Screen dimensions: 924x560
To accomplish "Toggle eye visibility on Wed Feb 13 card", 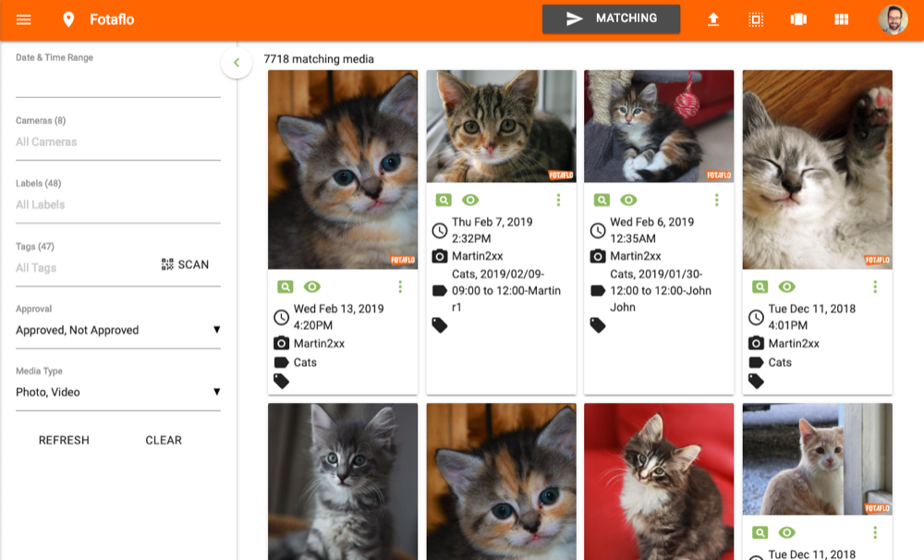I will 312,287.
